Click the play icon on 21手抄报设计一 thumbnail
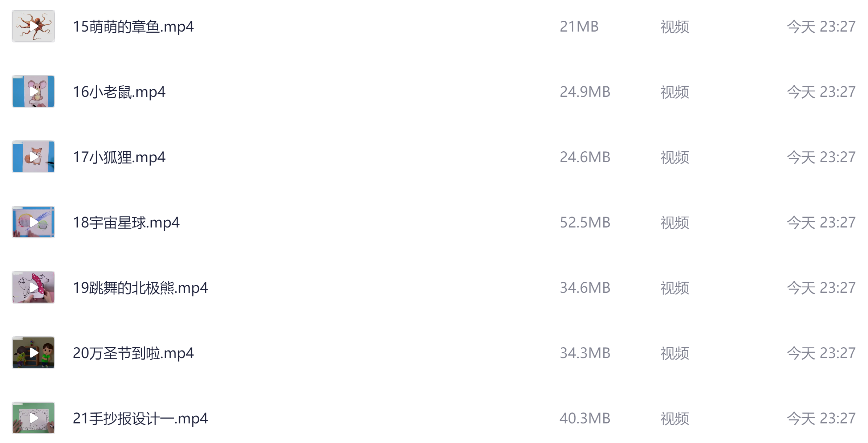The height and width of the screenshot is (443, 868). pos(33,418)
